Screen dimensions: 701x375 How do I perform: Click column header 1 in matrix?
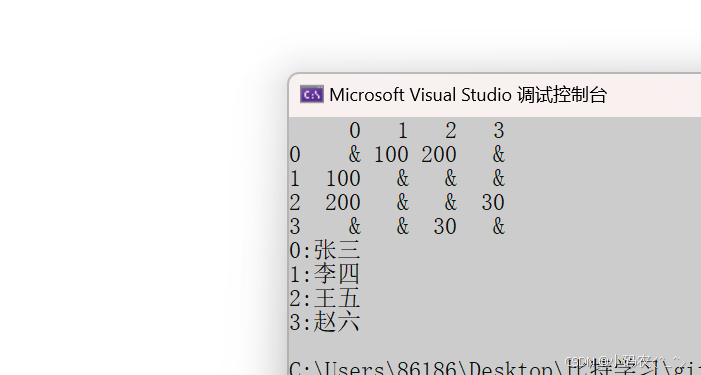[403, 131]
